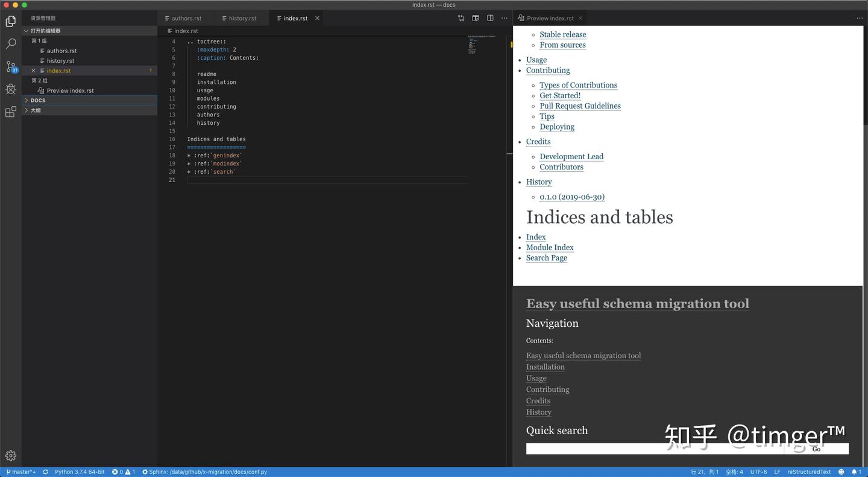The height and width of the screenshot is (477, 868).
Task: Open the Explorer view in activity bar
Action: (x=11, y=21)
